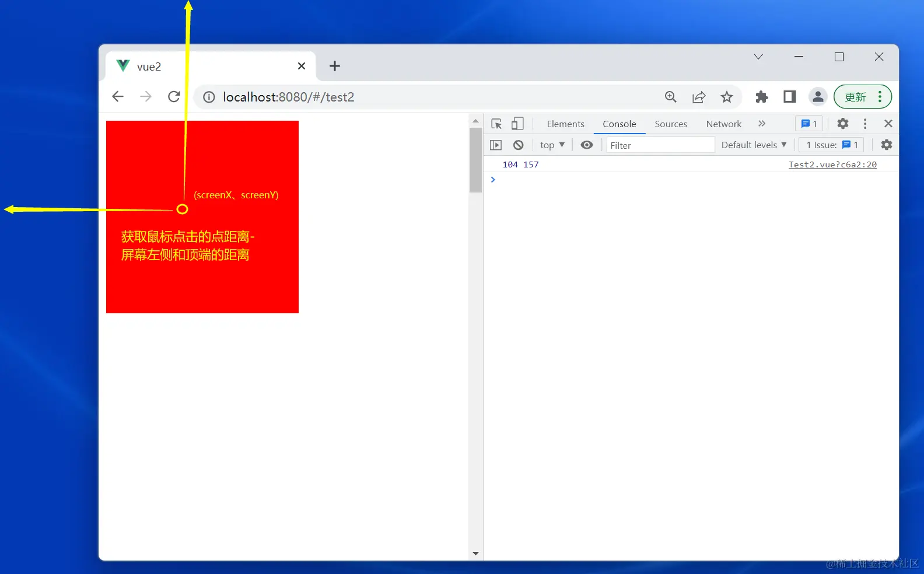Viewport: 924px width, 574px height.
Task: Switch to the Sources panel
Action: click(x=671, y=124)
